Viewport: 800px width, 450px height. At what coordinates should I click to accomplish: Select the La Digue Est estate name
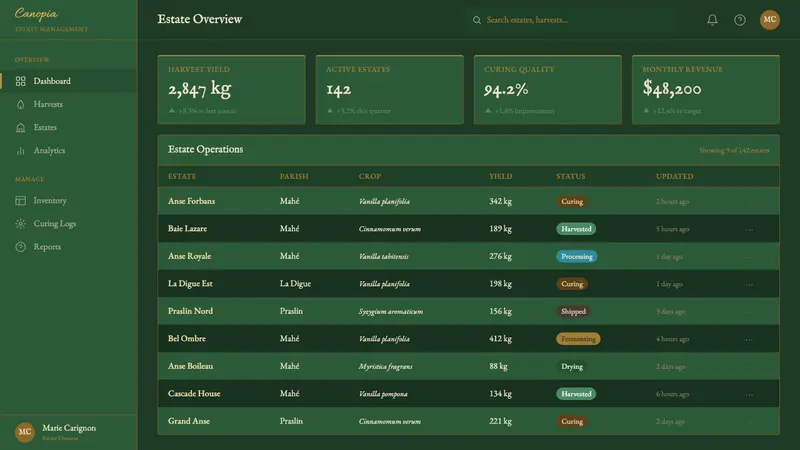[x=190, y=284]
